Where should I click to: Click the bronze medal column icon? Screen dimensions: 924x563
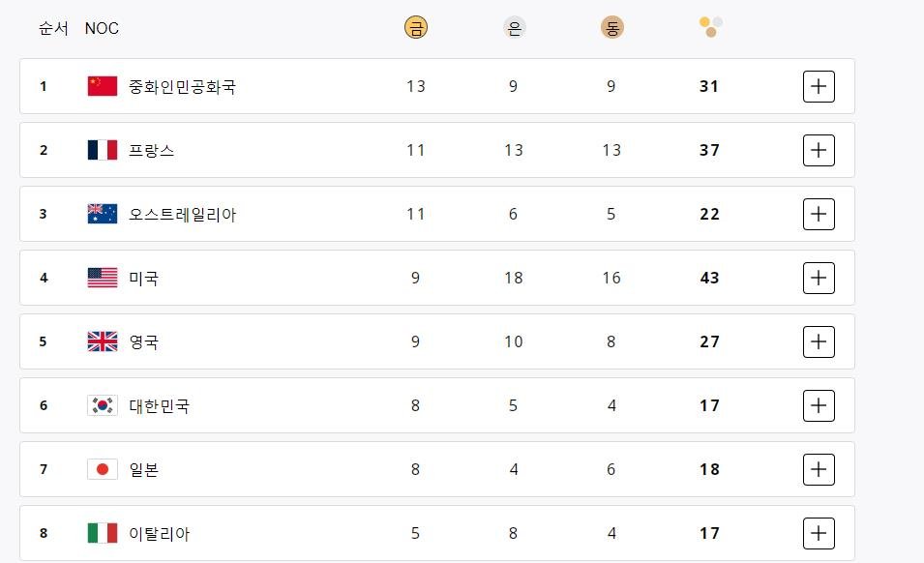click(x=611, y=28)
